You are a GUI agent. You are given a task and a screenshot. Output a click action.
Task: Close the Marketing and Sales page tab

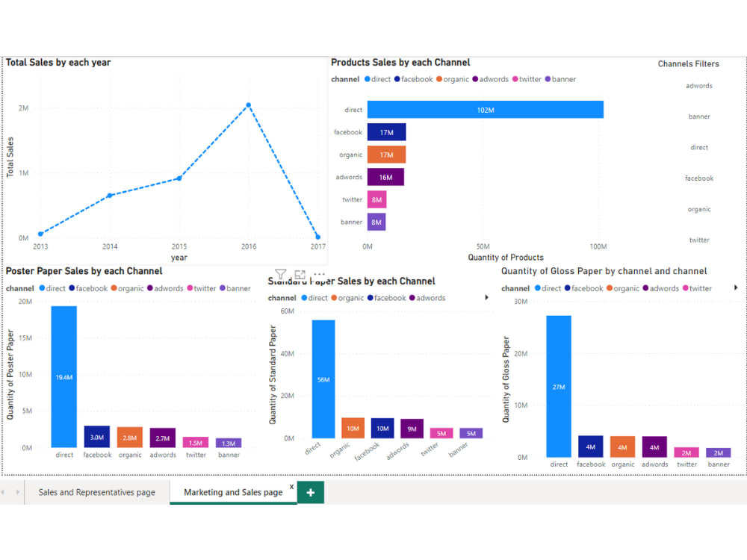(291, 485)
